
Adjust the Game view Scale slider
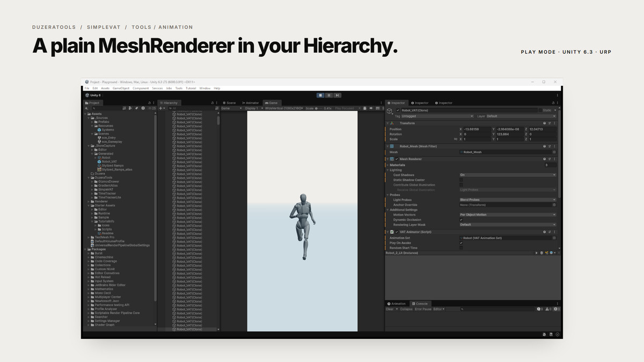[318, 108]
